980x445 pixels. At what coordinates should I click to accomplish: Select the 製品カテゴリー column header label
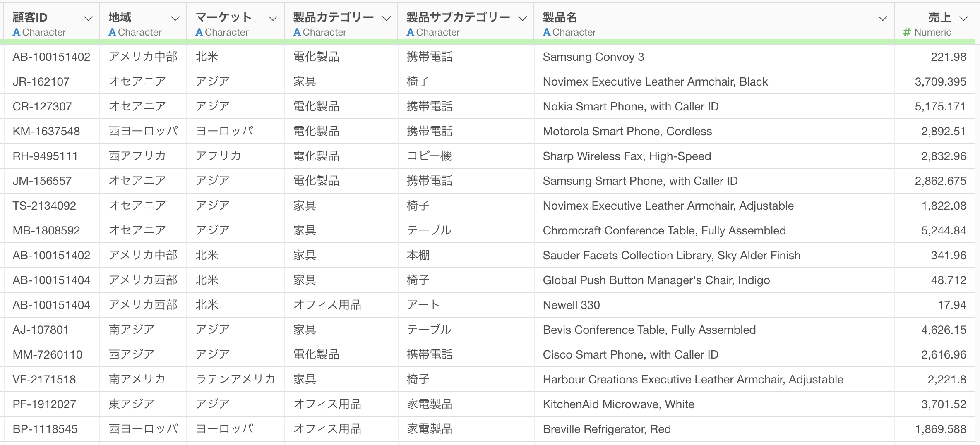[x=334, y=17]
